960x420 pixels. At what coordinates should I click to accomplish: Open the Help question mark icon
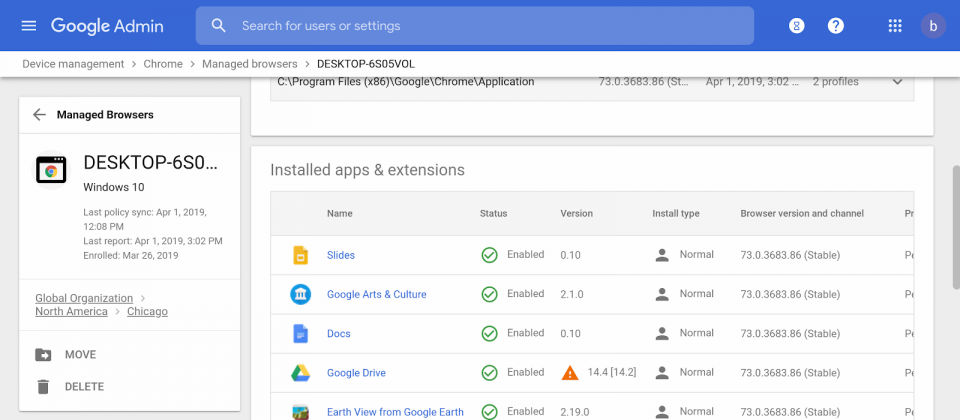pos(836,26)
